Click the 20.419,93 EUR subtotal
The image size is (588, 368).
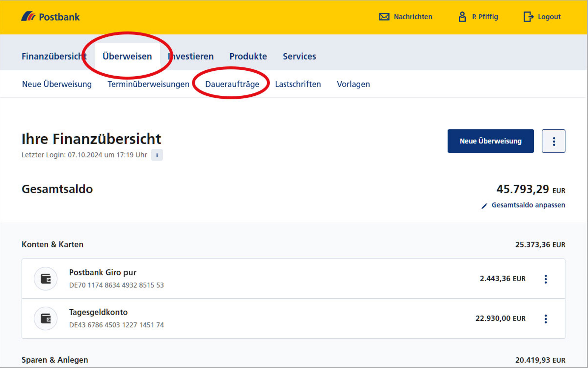point(540,360)
